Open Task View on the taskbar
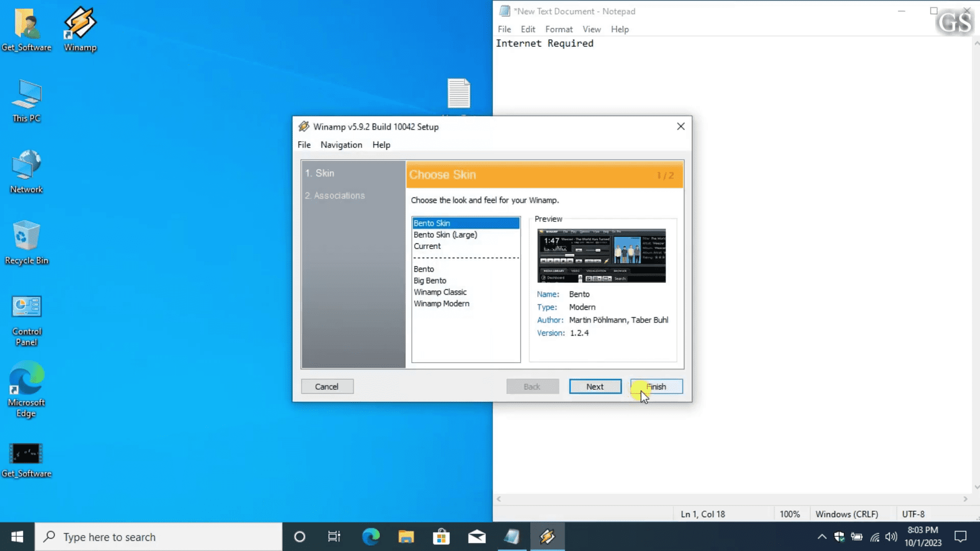980x551 pixels. pos(334,537)
